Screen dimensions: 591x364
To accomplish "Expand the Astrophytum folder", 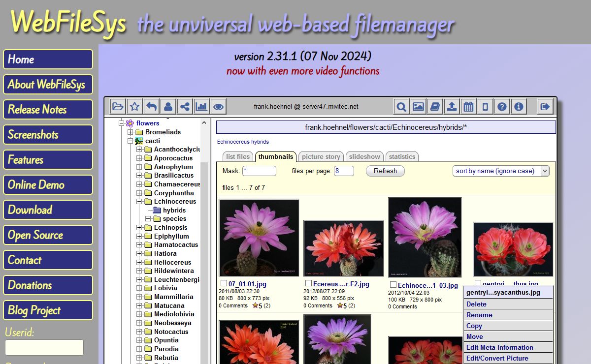I will pyautogui.click(x=139, y=167).
